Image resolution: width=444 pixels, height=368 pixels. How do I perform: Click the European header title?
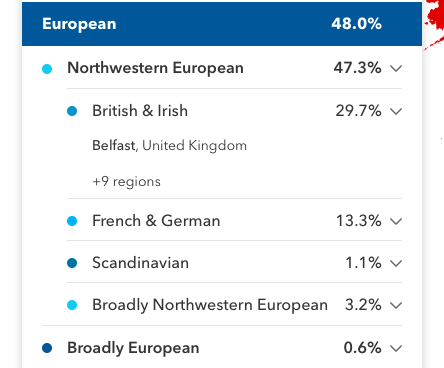pos(79,24)
